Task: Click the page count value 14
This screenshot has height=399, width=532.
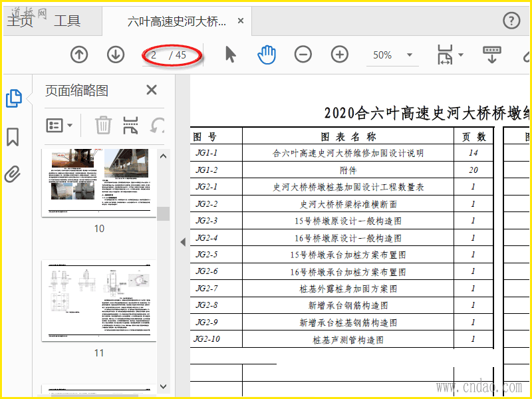Action: (x=473, y=153)
